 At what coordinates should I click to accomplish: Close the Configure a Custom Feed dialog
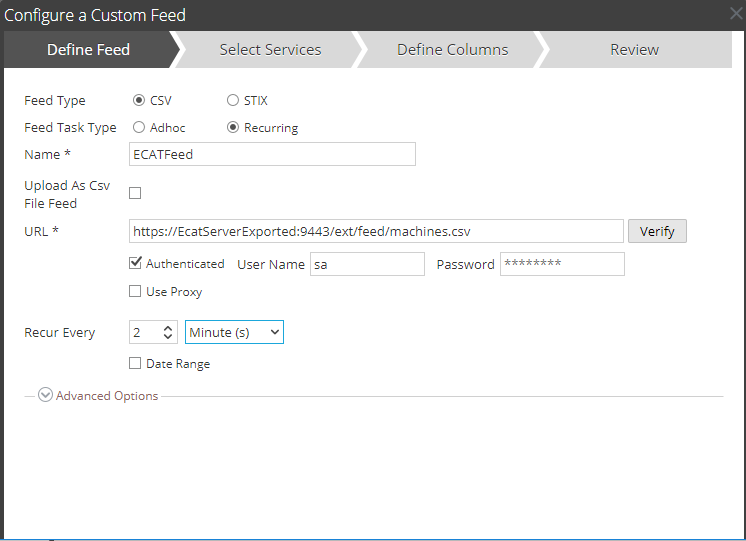point(735,14)
